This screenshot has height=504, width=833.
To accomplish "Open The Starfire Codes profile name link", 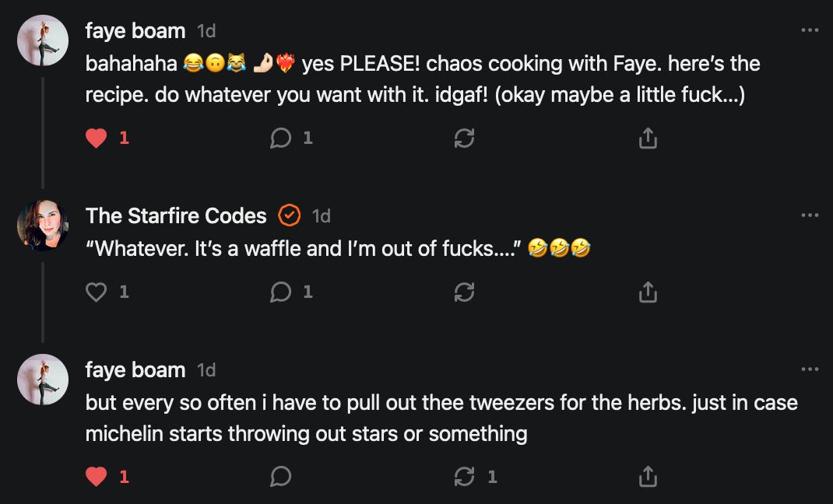I will point(176,215).
